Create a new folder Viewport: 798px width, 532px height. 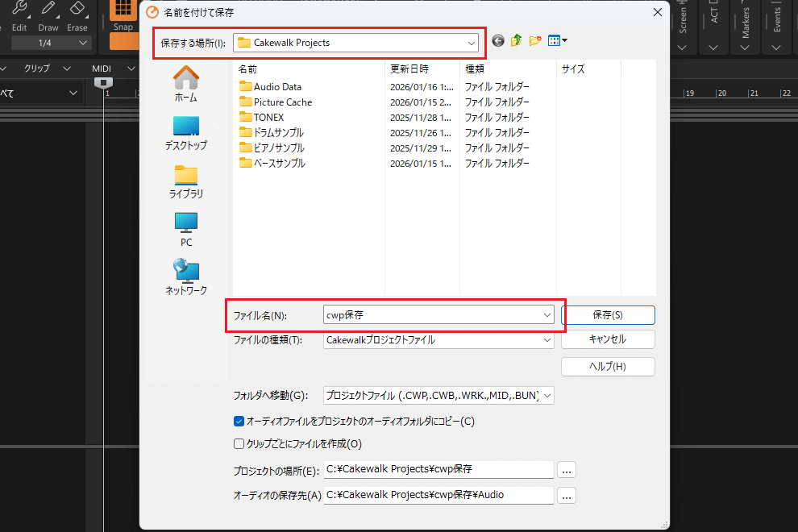(x=535, y=41)
